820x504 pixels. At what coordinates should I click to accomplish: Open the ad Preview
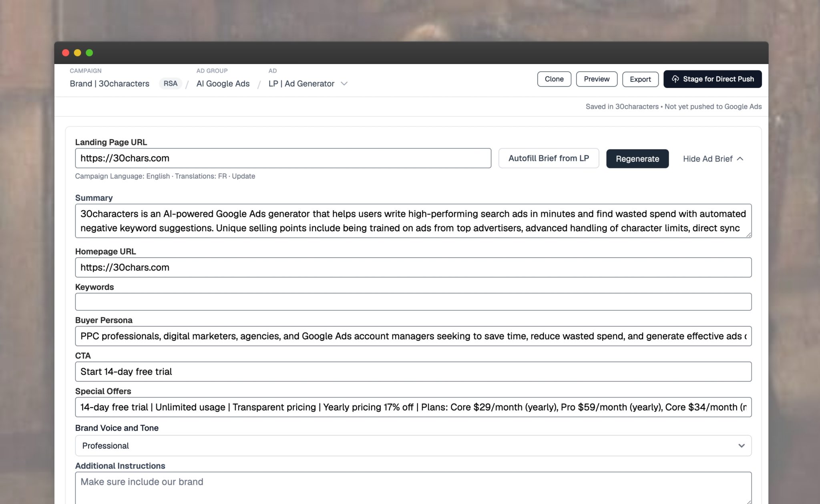click(596, 79)
